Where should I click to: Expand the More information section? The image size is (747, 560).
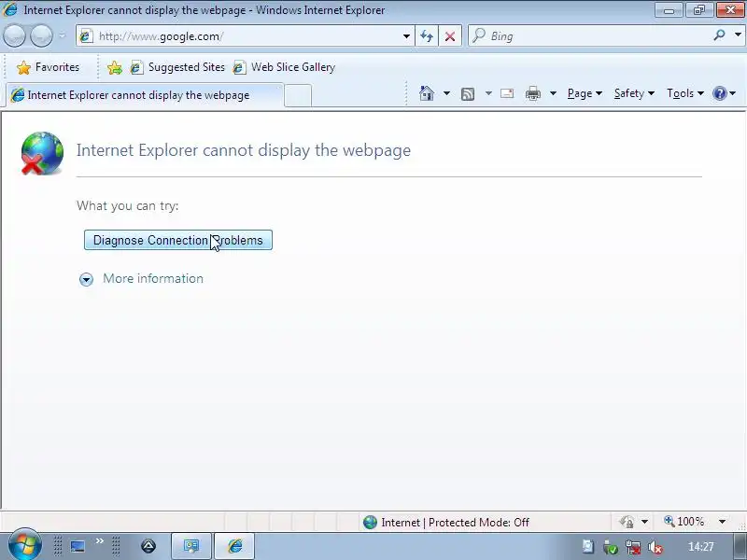(86, 279)
